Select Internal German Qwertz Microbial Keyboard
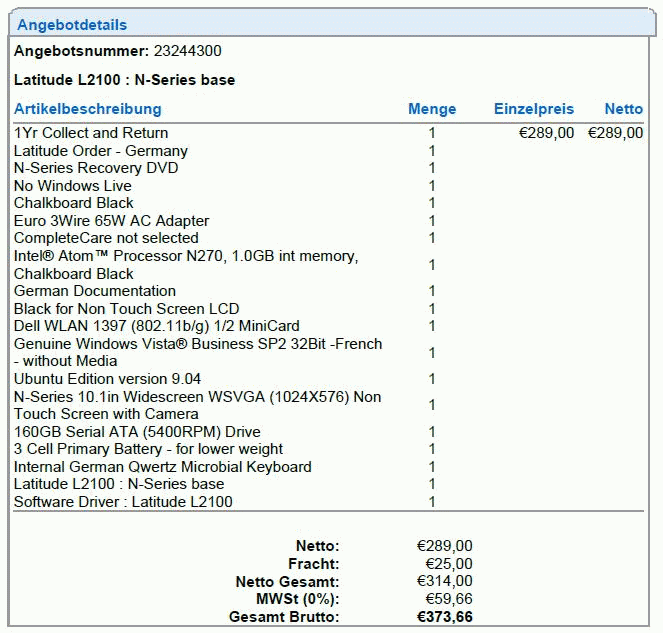 (163, 467)
